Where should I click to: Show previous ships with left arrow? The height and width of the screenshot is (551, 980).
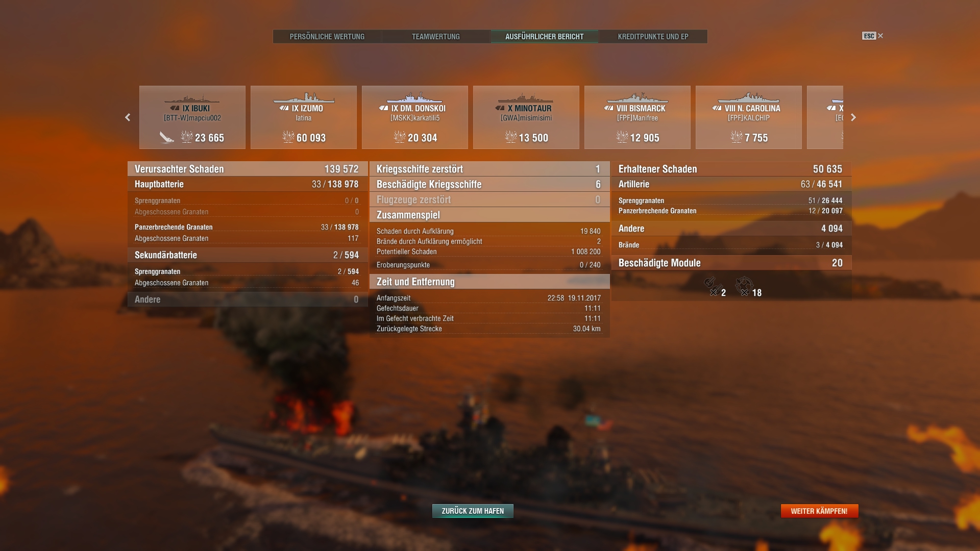(x=128, y=117)
